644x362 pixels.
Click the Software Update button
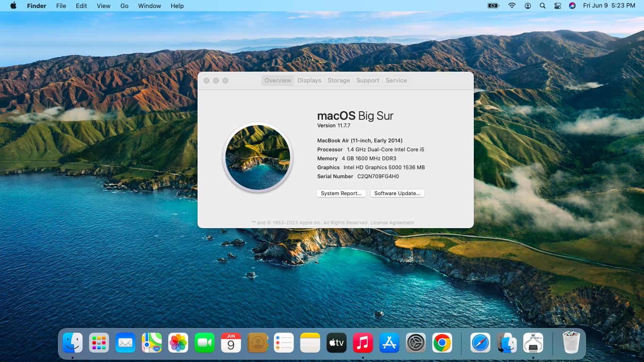tap(397, 193)
